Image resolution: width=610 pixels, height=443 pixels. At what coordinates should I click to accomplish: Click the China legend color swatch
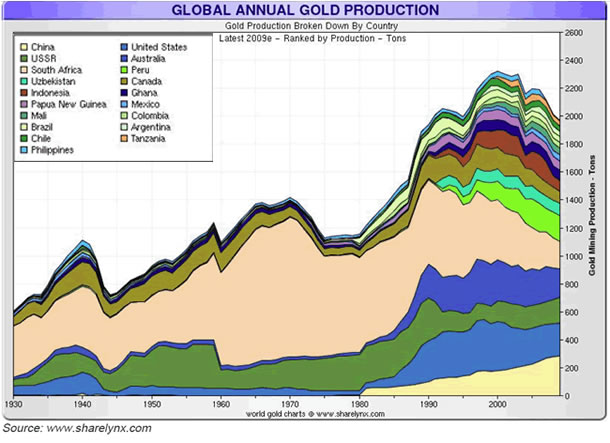(x=24, y=47)
